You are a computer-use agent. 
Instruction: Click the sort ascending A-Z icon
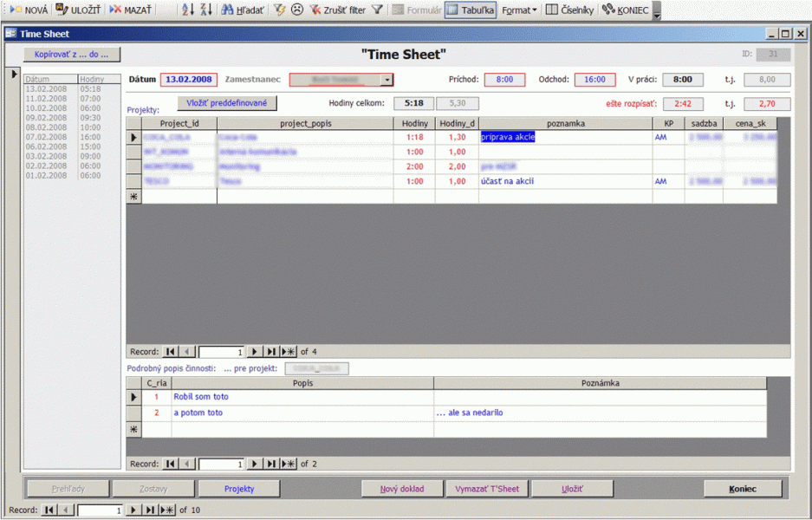(188, 10)
